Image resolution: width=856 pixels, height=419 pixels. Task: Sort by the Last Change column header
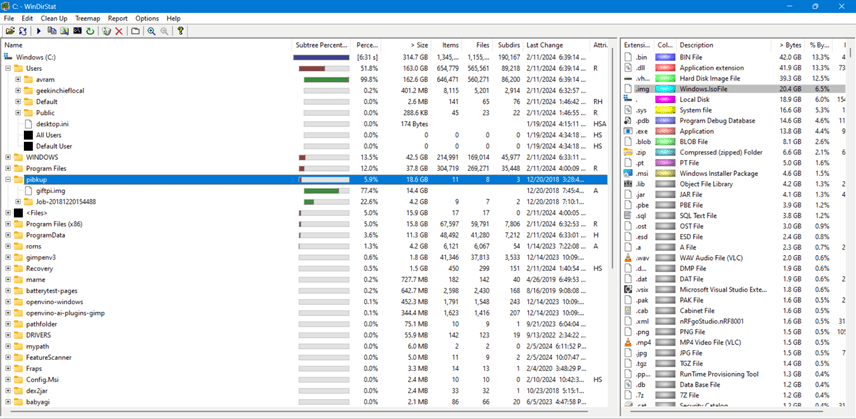(557, 45)
